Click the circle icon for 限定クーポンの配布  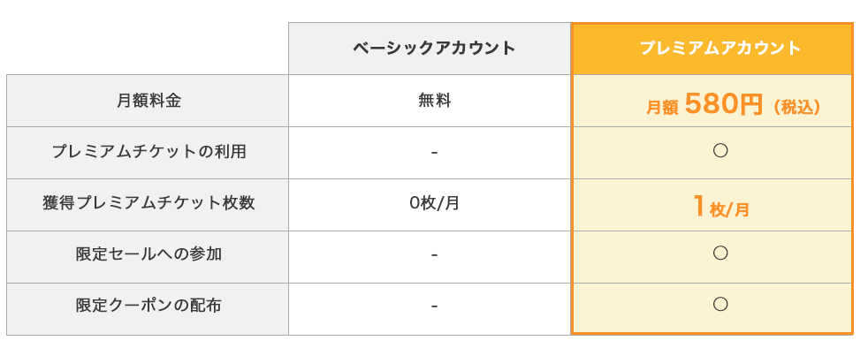(x=720, y=304)
